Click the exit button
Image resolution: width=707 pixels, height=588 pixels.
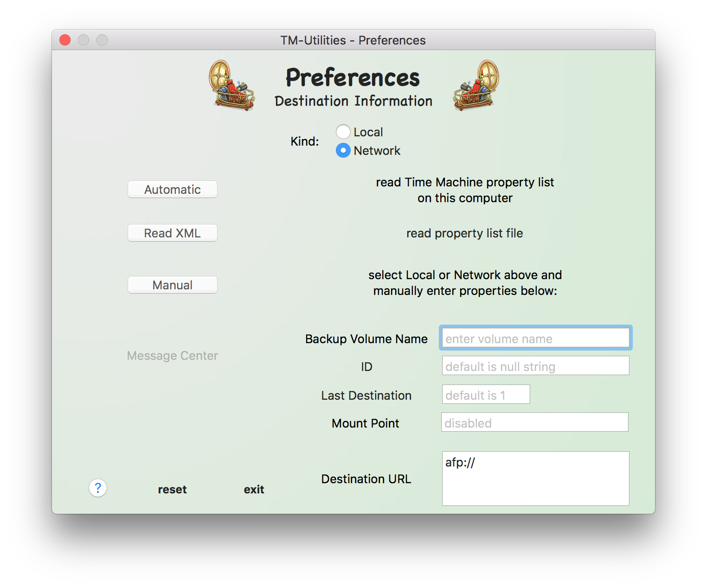(254, 489)
